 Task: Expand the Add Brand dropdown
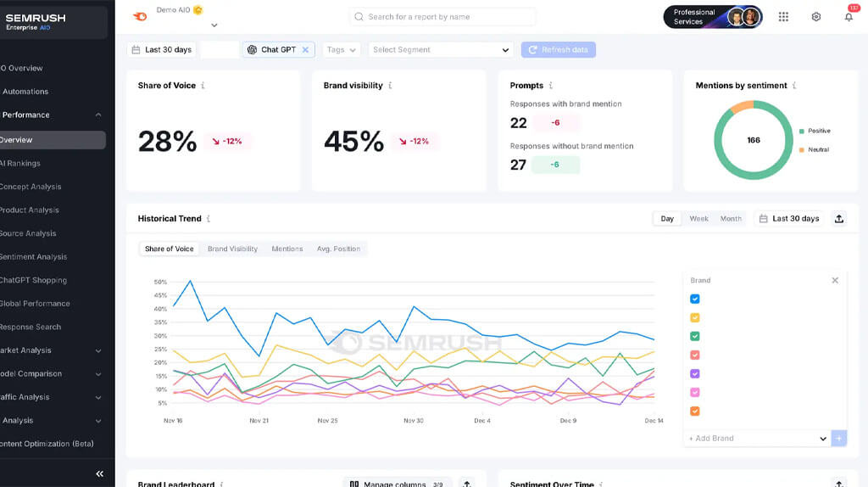pyautogui.click(x=822, y=439)
